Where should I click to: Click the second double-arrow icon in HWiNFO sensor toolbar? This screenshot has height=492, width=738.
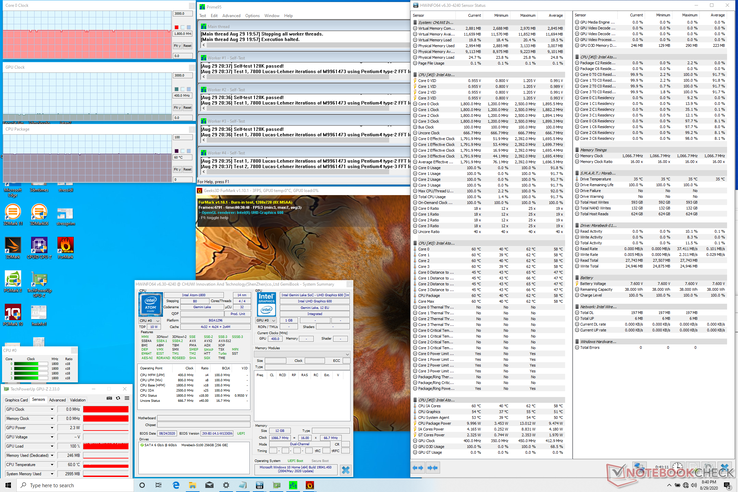point(433,468)
